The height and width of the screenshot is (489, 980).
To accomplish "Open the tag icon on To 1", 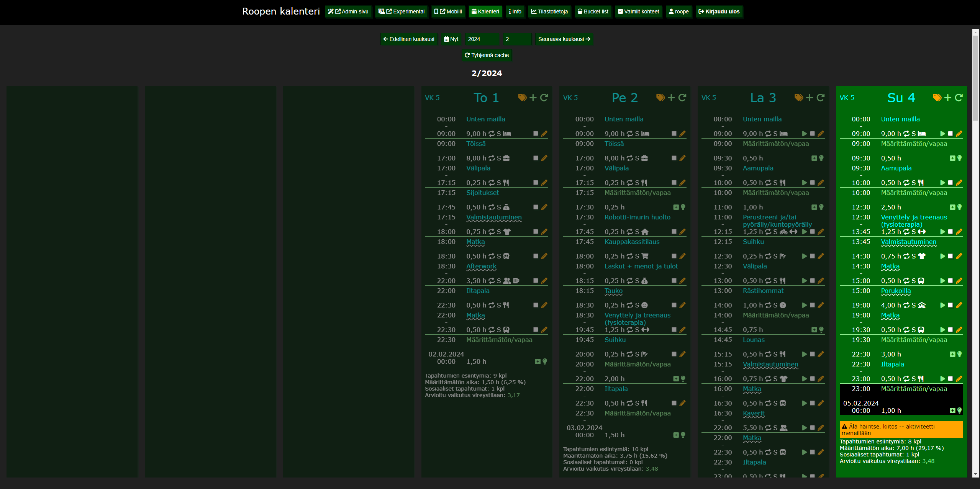I will point(522,98).
